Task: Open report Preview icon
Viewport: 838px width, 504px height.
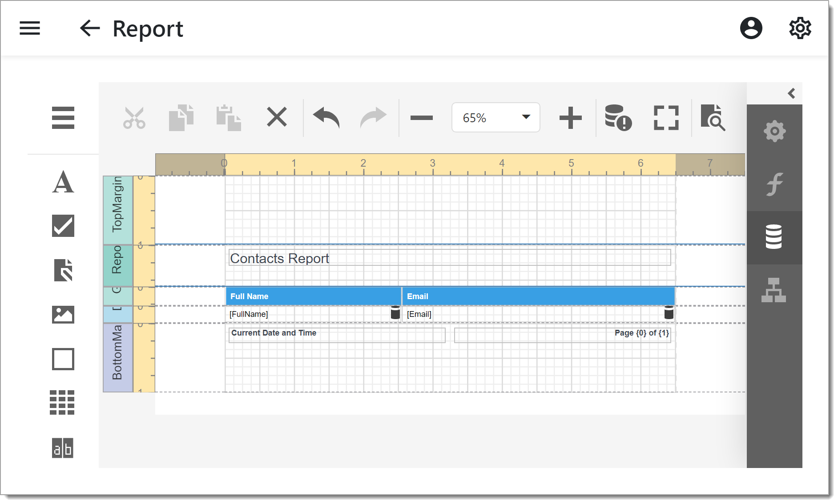Action: [x=713, y=118]
